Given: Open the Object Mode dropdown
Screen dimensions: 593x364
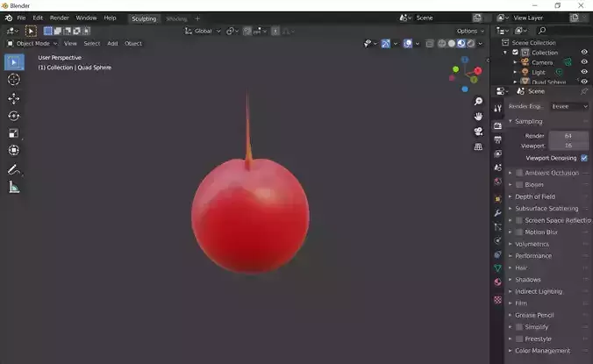Looking at the screenshot, I should (32, 44).
